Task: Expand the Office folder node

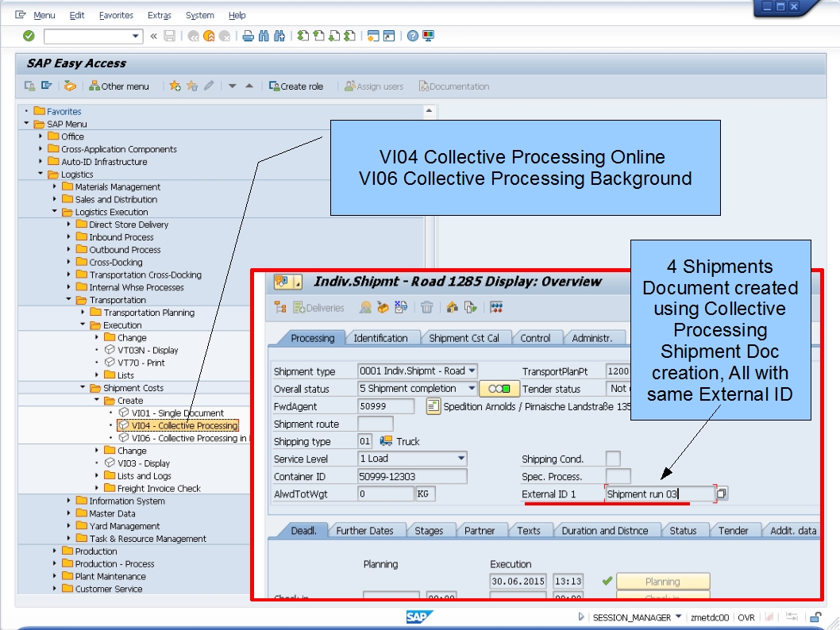Action: 40,136
